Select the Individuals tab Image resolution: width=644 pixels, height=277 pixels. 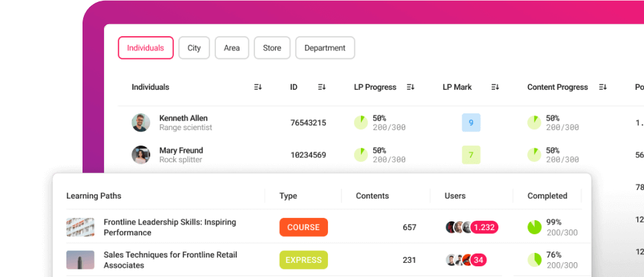click(x=146, y=48)
